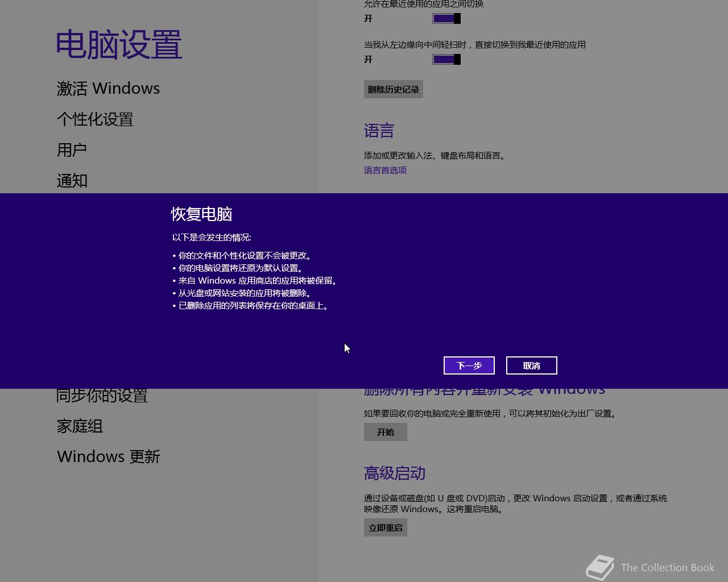The width and height of the screenshot is (728, 582).
Task: Click the 电脑设置 page title
Action: coord(119,45)
